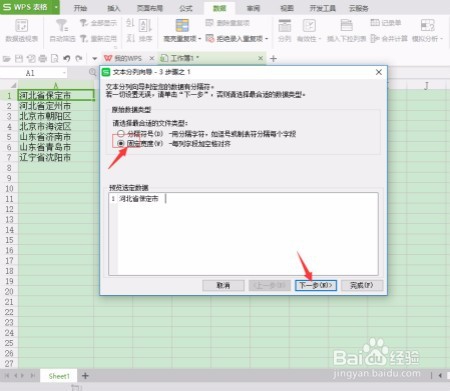Switch to the 审阅 (Review) ribbon tab
Image resolution: width=450 pixels, height=391 pixels.
click(253, 8)
